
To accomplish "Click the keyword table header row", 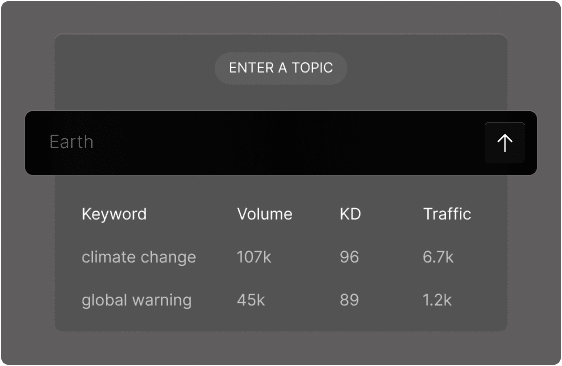I will (x=276, y=214).
